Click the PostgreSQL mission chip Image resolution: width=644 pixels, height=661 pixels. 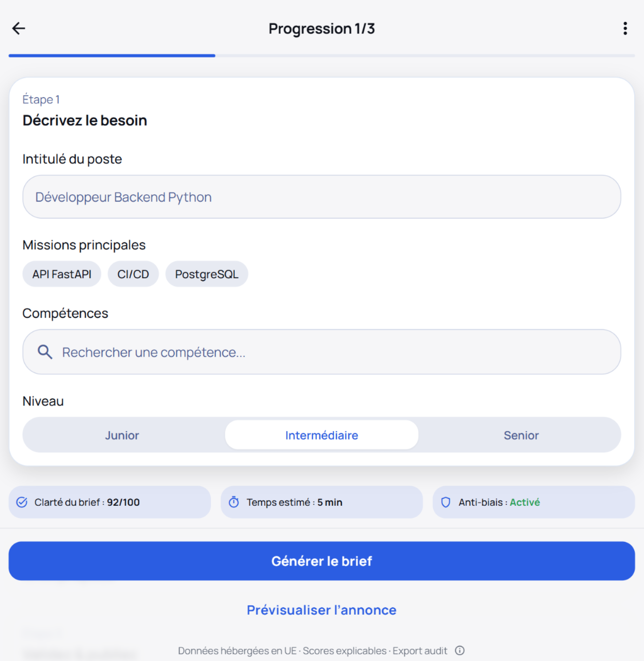pyautogui.click(x=207, y=274)
